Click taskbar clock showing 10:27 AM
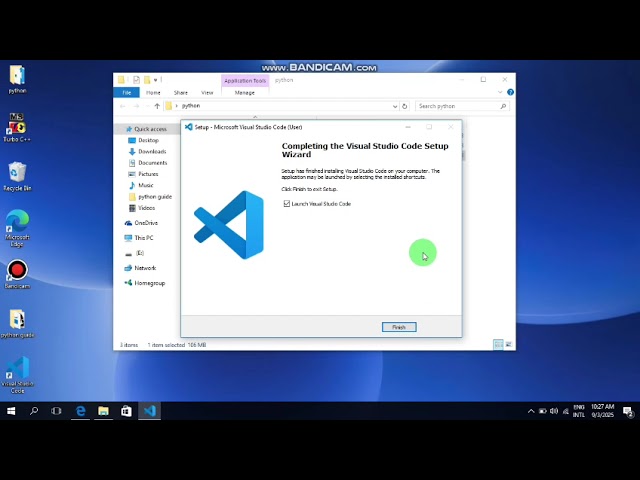Image resolution: width=640 pixels, height=480 pixels. click(602, 411)
